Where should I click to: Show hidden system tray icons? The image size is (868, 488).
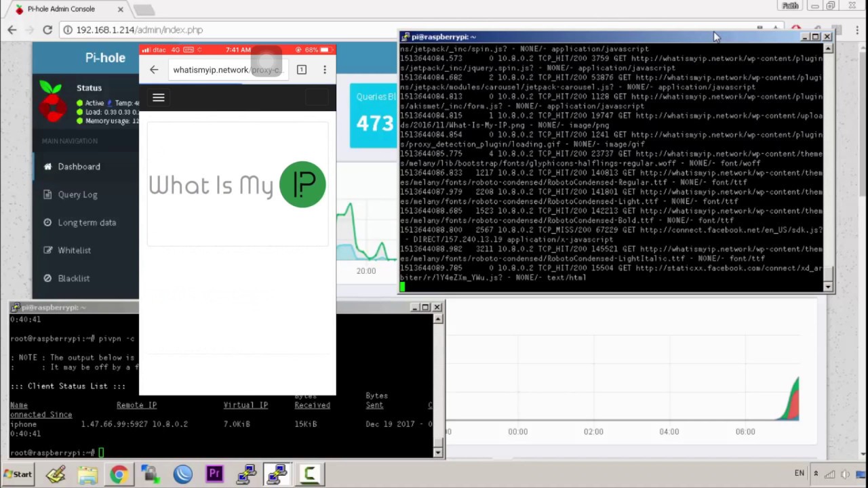[x=816, y=474]
